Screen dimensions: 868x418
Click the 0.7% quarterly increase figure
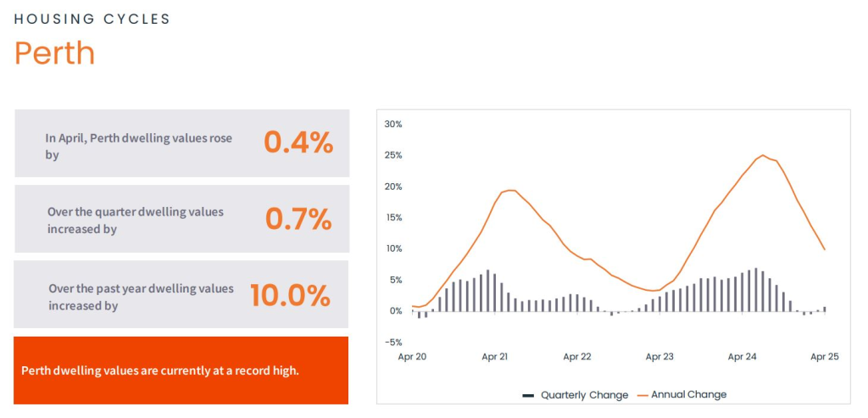coord(298,219)
